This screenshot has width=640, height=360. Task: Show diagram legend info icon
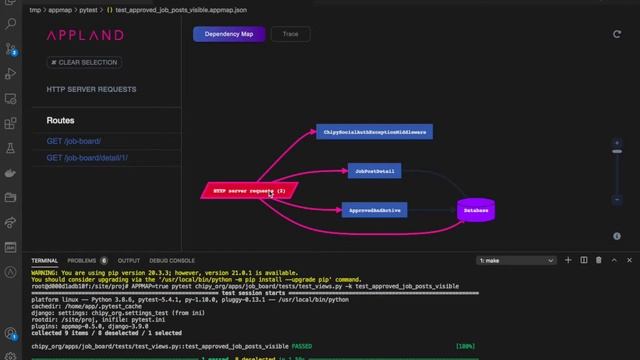tap(617, 236)
